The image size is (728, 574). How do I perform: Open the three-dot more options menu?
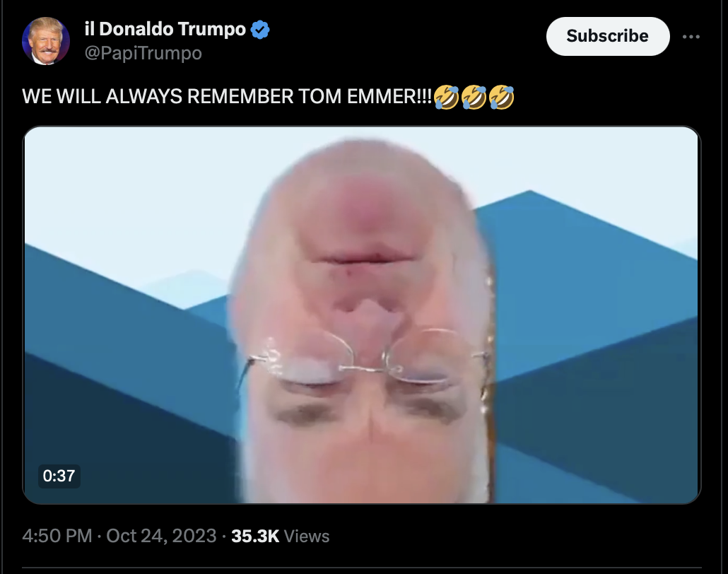pos(691,37)
